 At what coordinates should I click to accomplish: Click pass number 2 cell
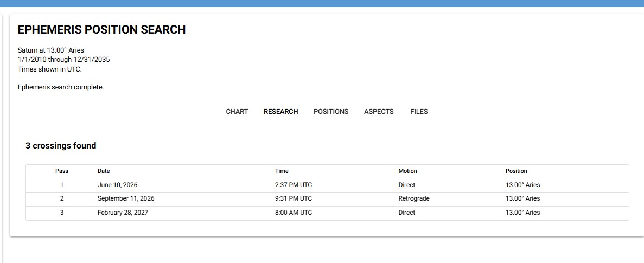point(62,198)
